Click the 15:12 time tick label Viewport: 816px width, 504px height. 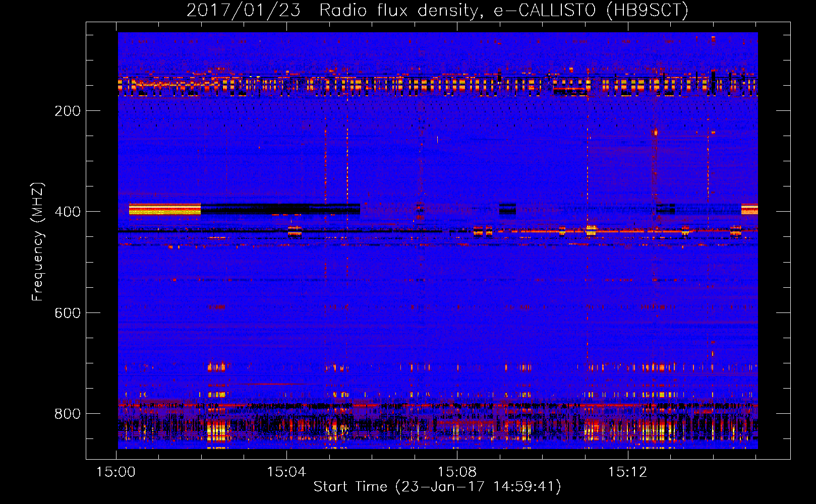point(627,472)
